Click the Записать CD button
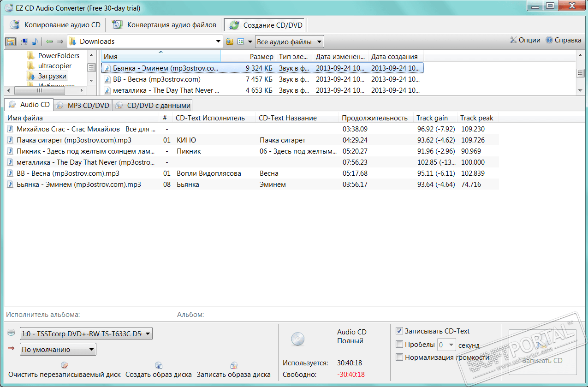The image size is (588, 387). (x=542, y=351)
